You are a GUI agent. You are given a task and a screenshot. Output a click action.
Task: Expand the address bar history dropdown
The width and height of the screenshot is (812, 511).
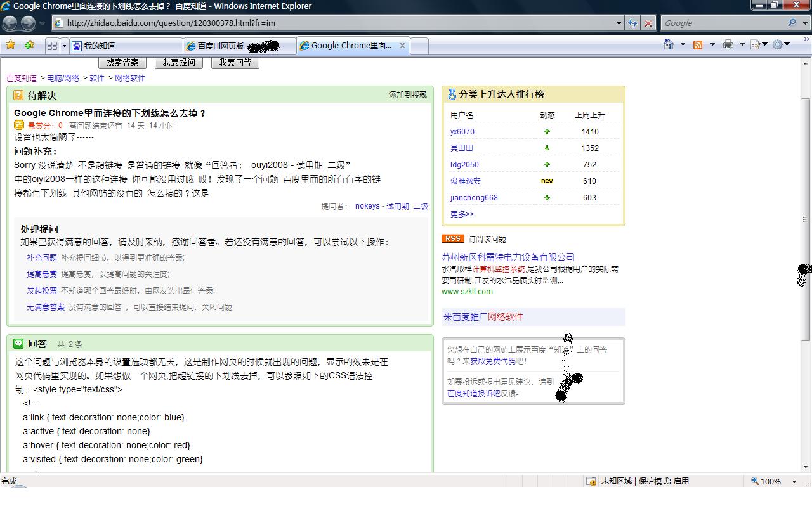pyautogui.click(x=619, y=23)
